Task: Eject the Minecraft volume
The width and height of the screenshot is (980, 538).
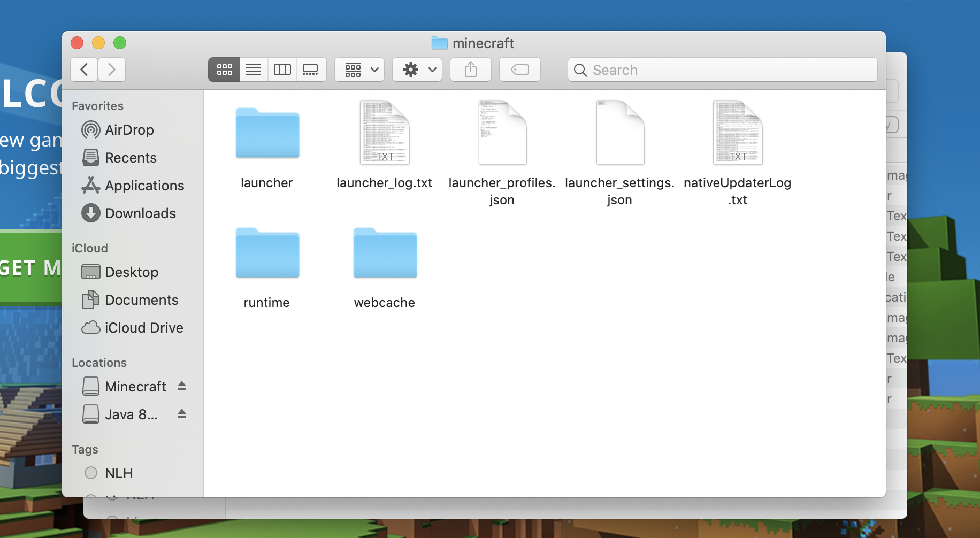Action: pos(182,386)
